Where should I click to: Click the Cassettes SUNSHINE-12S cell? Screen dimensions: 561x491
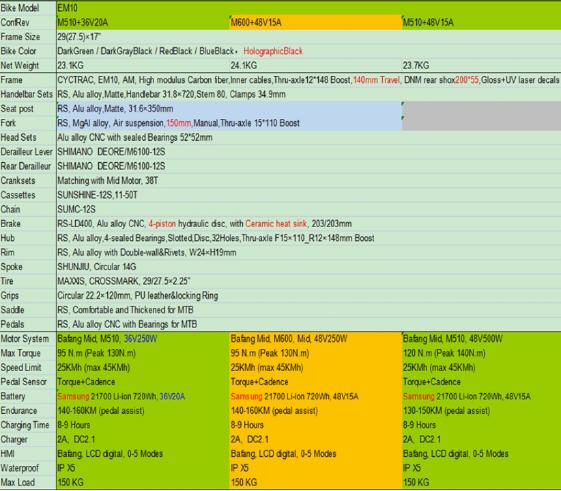click(x=308, y=195)
